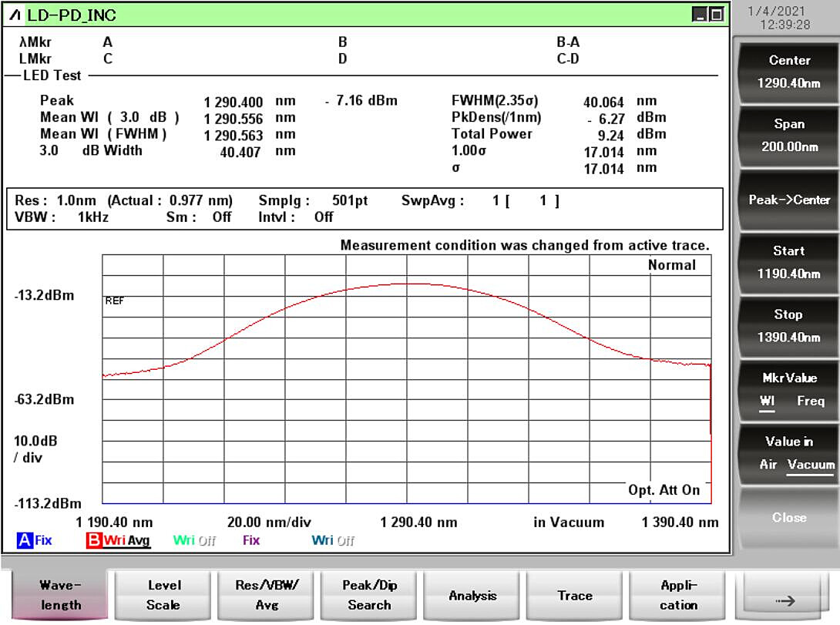
Task: Select trace A blue indicator
Action: (x=25, y=540)
